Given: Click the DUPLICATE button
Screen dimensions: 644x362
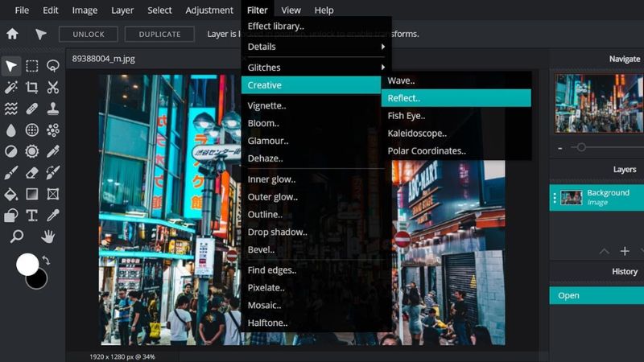Looking at the screenshot, I should [x=159, y=34].
